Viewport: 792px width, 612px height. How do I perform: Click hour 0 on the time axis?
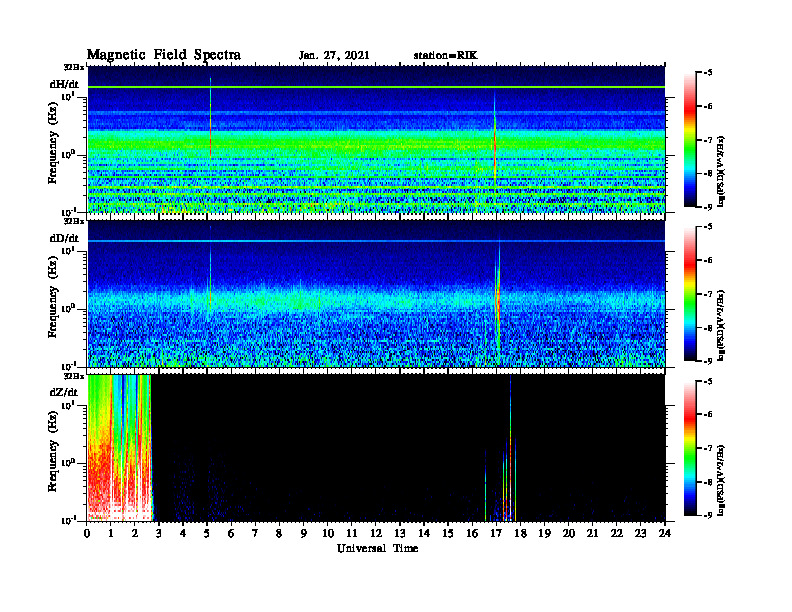[x=87, y=534]
